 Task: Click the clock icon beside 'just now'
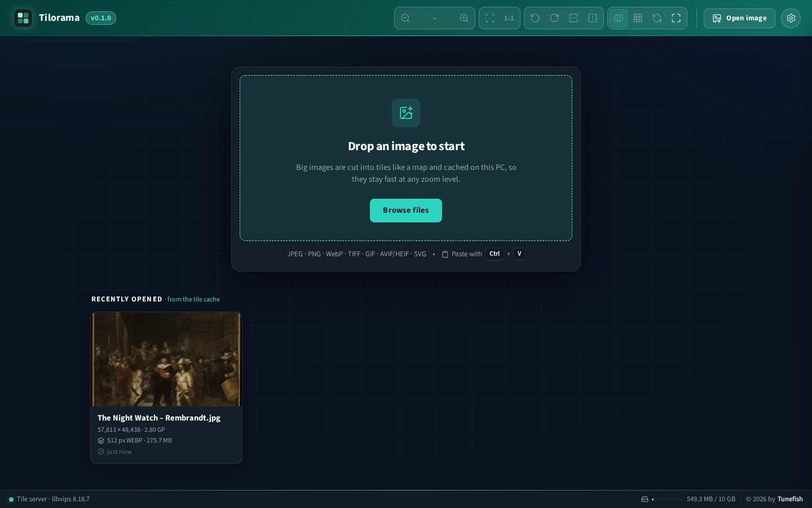tap(101, 452)
